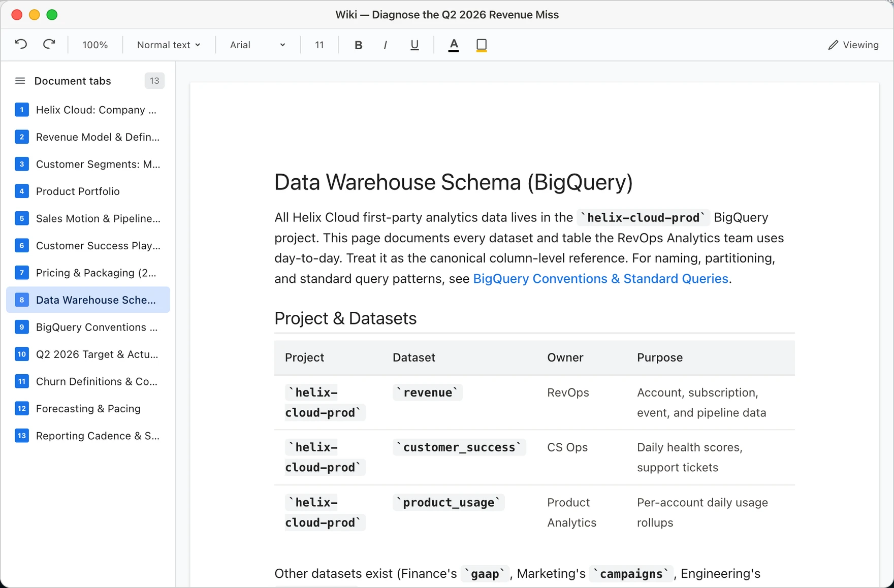Click the number 4 tab icon

point(21,191)
